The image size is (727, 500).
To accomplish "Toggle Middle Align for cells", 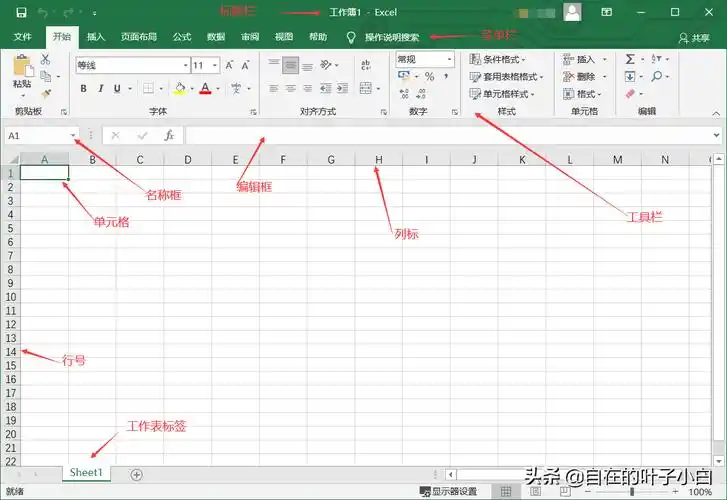I will (291, 65).
